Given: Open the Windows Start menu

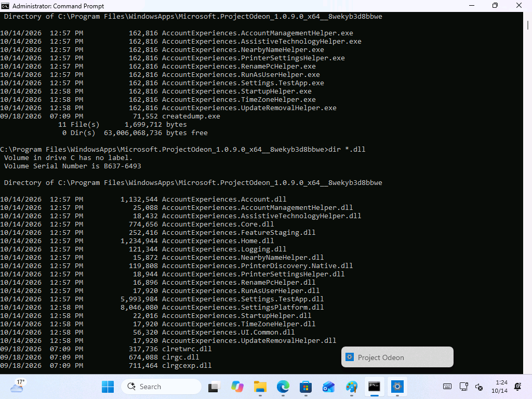Looking at the screenshot, I should click(108, 387).
